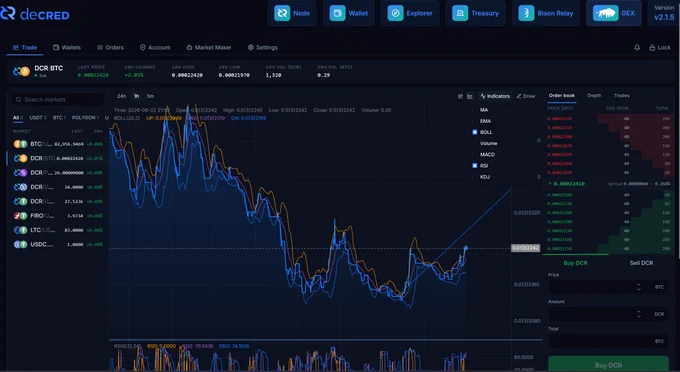Click the green Buy DCR submit button
Viewport: 680px width, 372px height.
tap(608, 364)
